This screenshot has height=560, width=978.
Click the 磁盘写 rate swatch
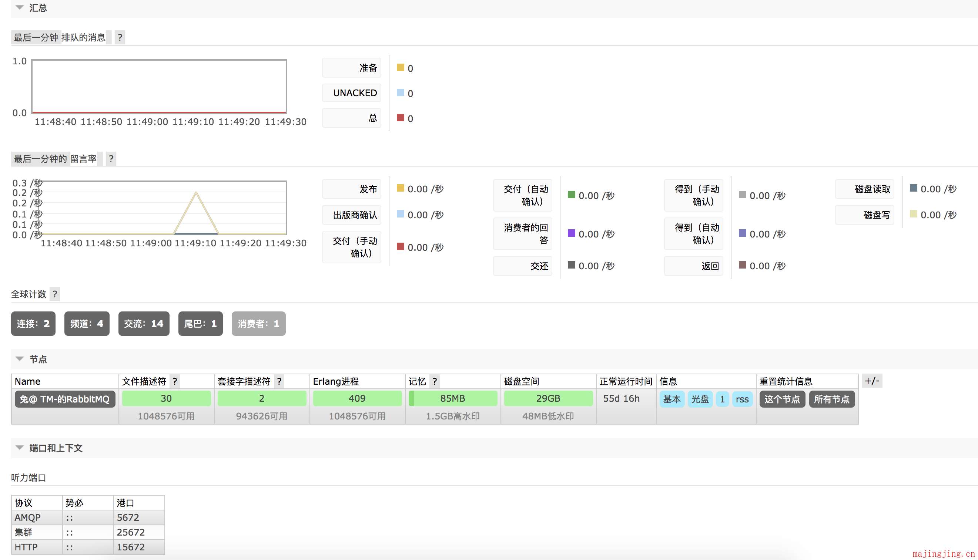click(913, 214)
